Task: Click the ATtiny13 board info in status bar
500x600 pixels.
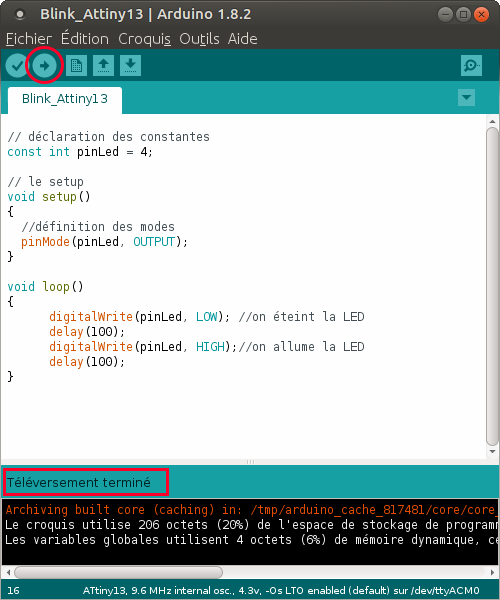Action: point(281,590)
